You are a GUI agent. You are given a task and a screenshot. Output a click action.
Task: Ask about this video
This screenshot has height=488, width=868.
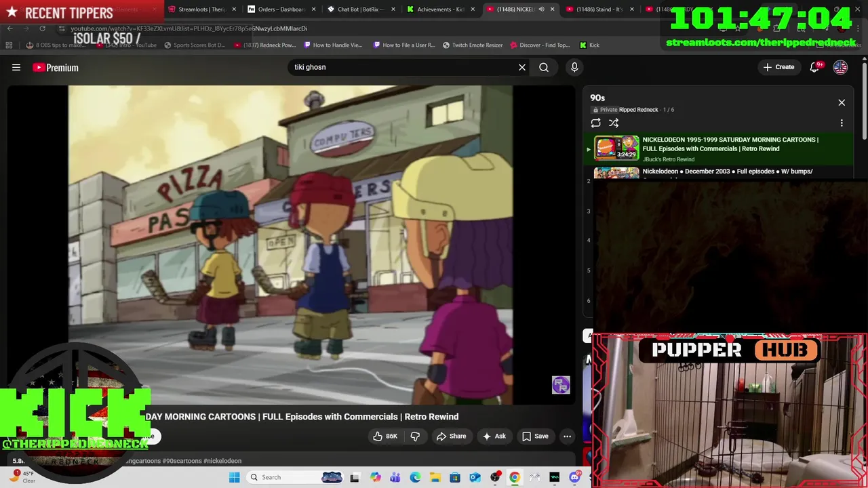[494, 436]
